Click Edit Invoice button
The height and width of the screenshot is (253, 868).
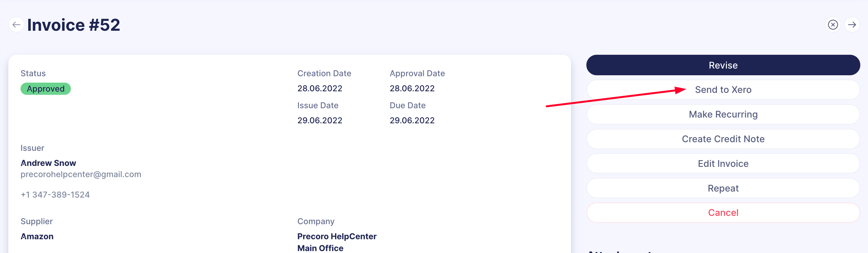723,163
